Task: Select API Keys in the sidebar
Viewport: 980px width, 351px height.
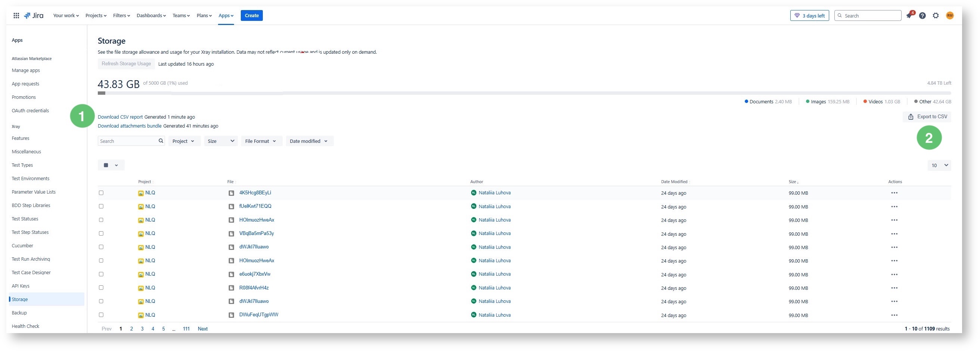Action: (x=21, y=286)
